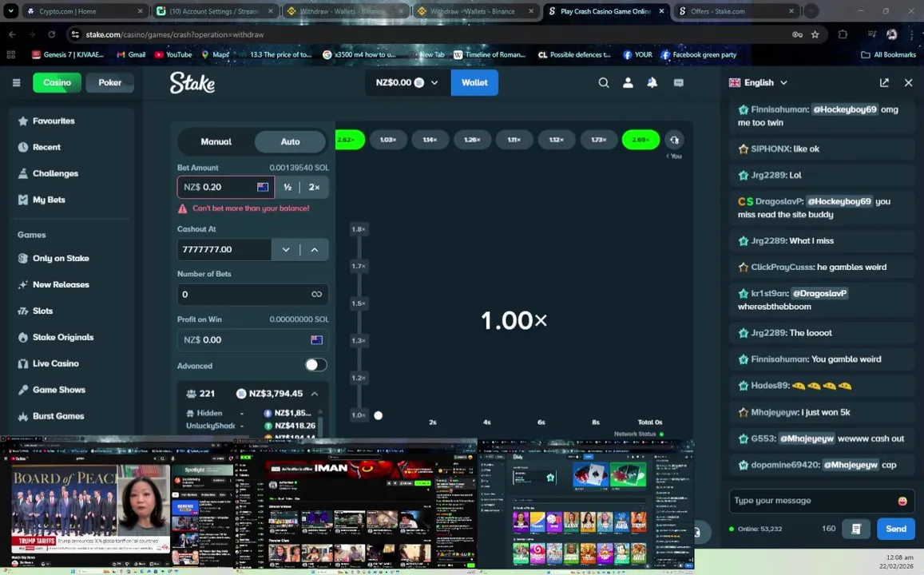Close the chat panel
This screenshot has height=575, width=924.
pos(908,82)
